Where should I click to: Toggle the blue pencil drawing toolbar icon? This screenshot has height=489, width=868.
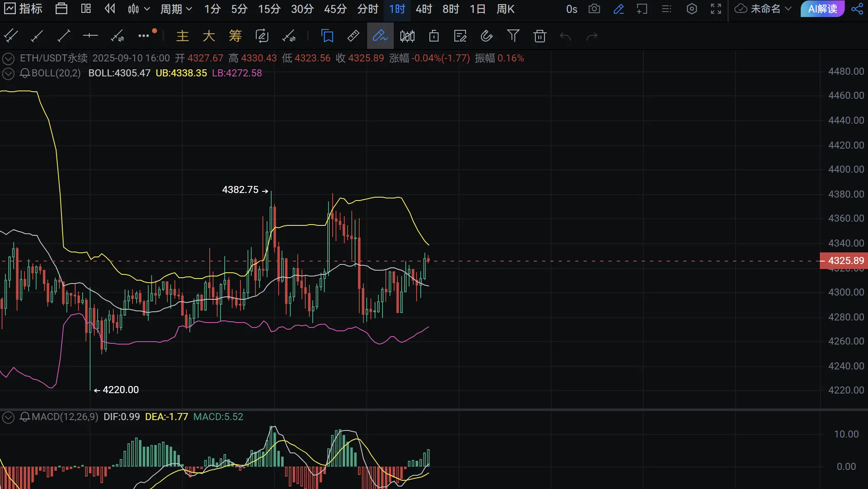point(618,9)
